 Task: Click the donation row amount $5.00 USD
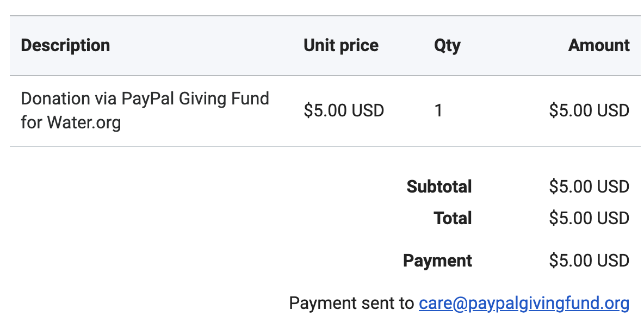click(589, 110)
